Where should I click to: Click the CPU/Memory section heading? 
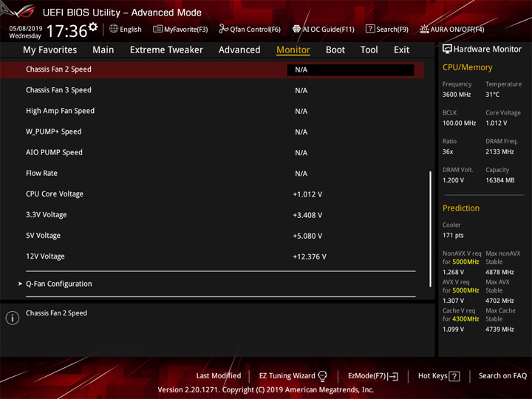(x=467, y=67)
